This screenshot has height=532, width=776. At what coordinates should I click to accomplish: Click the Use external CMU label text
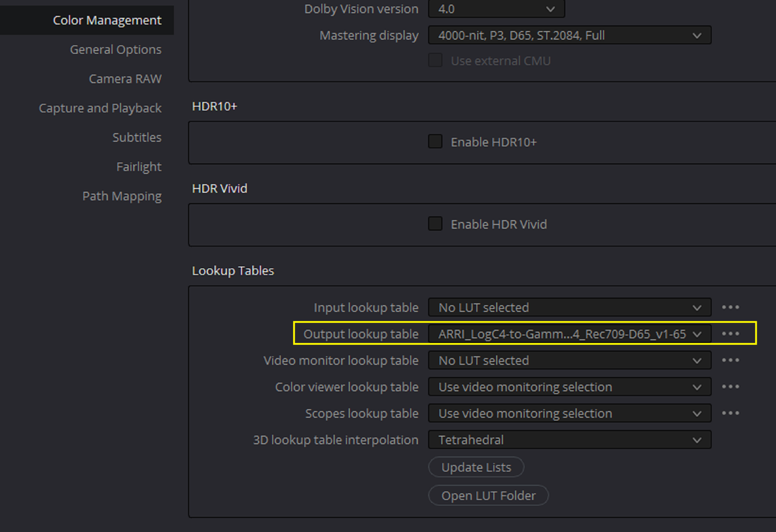click(500, 61)
